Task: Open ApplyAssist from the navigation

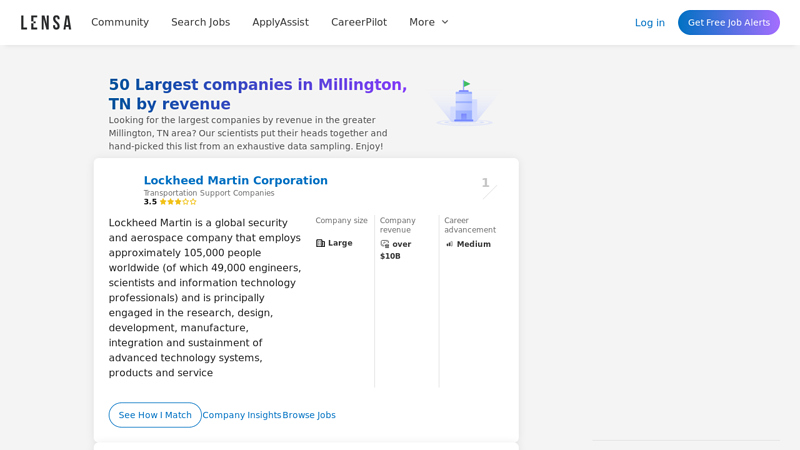Action: 280,22
